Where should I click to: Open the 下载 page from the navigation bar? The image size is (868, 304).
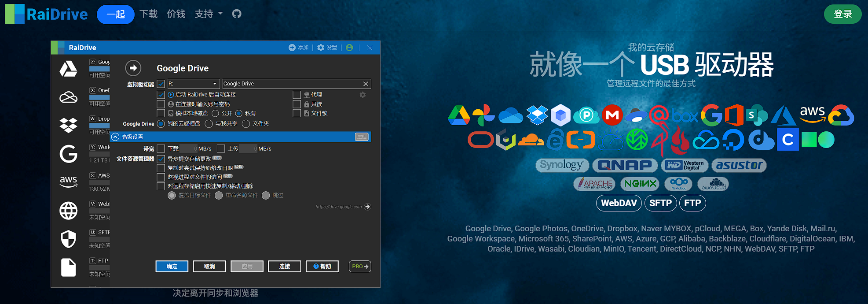pos(149,14)
